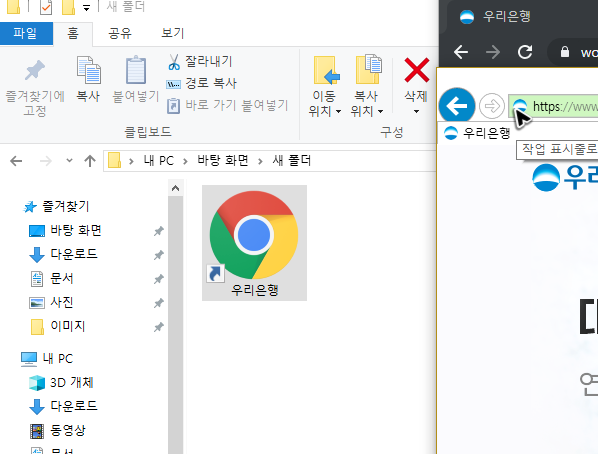
Task: Click pin icon next to 바탕 화면
Action: (159, 231)
